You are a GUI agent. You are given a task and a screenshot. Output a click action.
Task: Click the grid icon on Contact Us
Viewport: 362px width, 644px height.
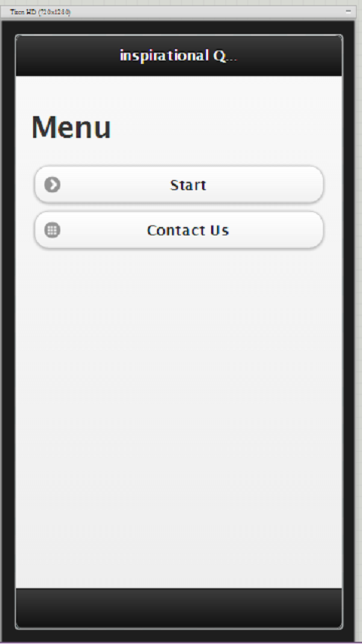click(52, 230)
